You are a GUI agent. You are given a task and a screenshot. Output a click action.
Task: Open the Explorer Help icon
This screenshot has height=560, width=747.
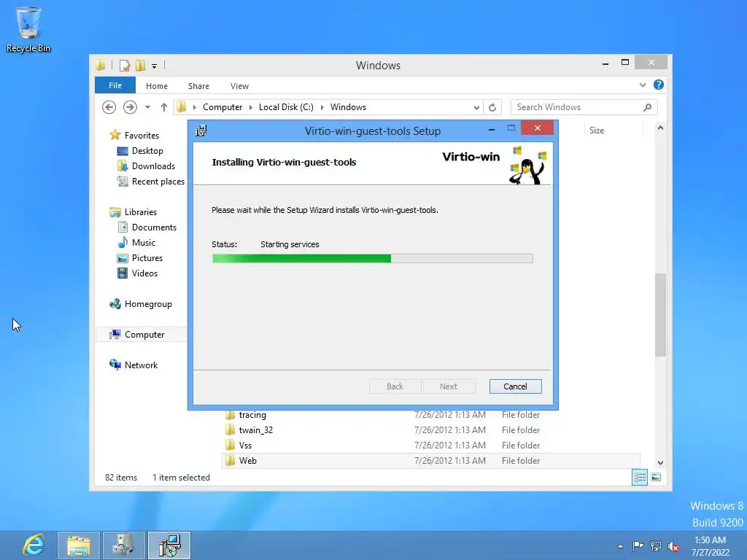coord(659,85)
